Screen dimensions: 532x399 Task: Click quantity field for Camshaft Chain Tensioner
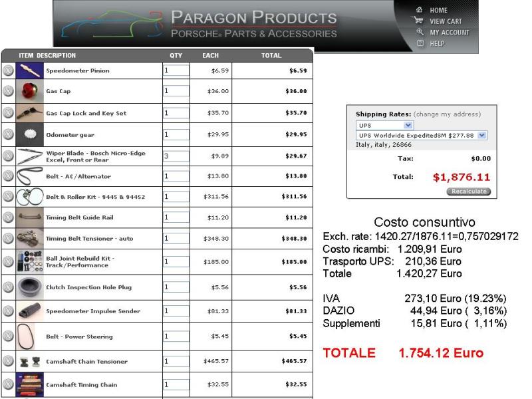(176, 361)
